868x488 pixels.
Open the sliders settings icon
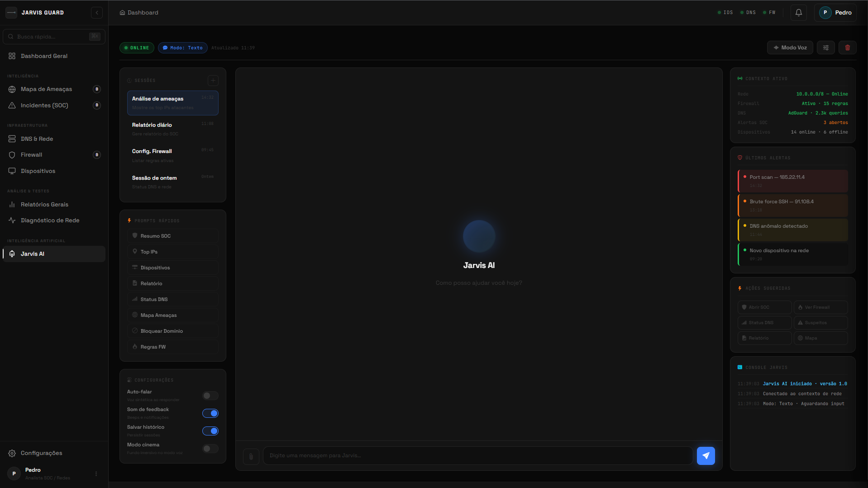click(825, 48)
